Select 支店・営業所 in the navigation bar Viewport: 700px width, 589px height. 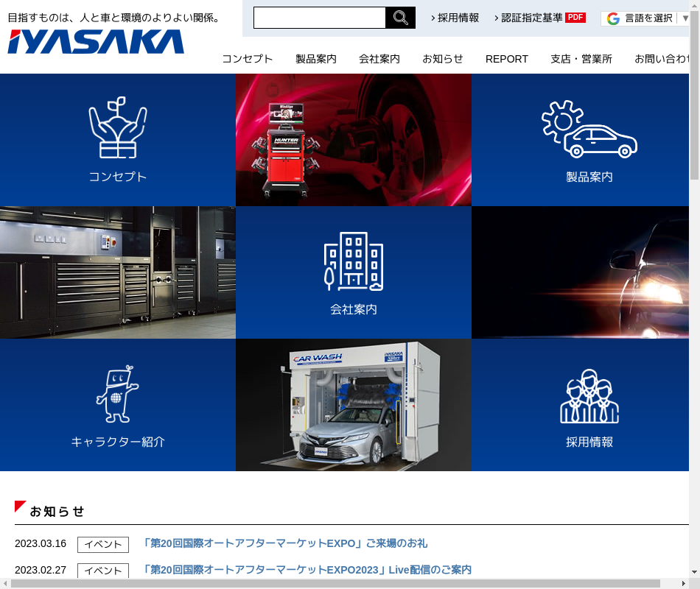581,59
